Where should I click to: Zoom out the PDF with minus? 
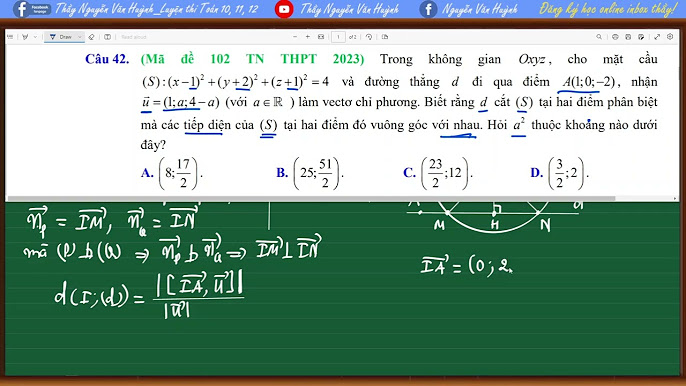[x=295, y=37]
